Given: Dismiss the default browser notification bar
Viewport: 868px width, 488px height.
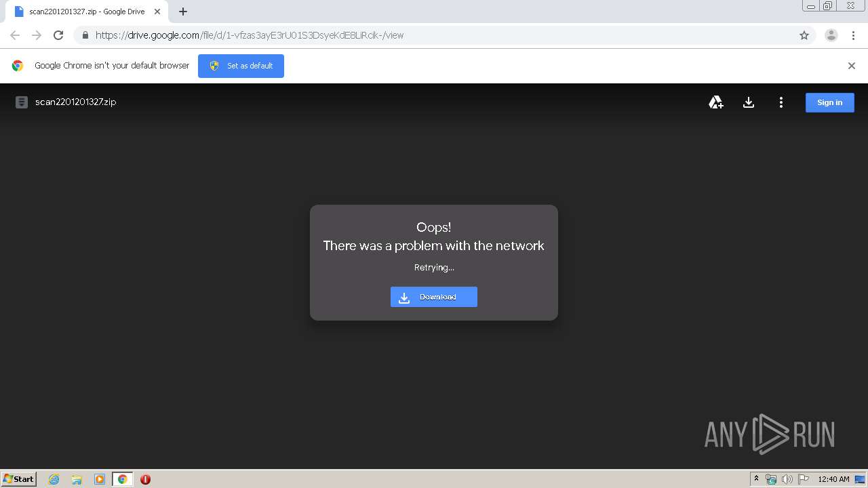Looking at the screenshot, I should 852,66.
